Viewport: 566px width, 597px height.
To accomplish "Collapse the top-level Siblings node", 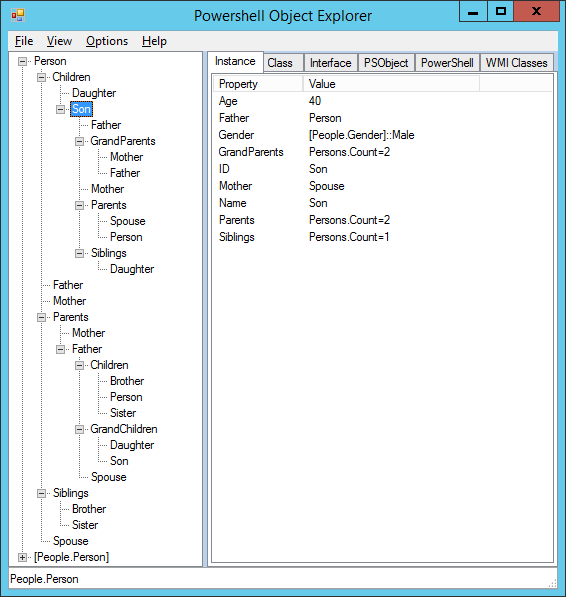I will (41, 493).
